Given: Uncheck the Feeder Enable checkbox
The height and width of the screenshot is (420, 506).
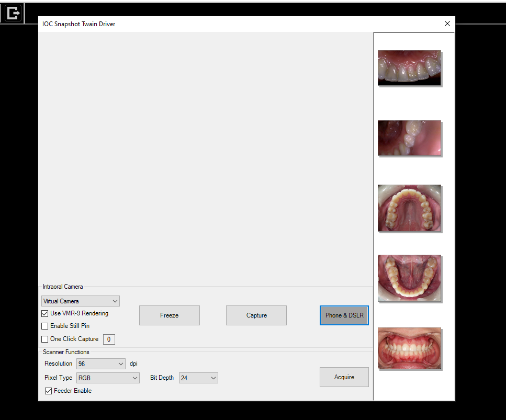Looking at the screenshot, I should (x=49, y=391).
